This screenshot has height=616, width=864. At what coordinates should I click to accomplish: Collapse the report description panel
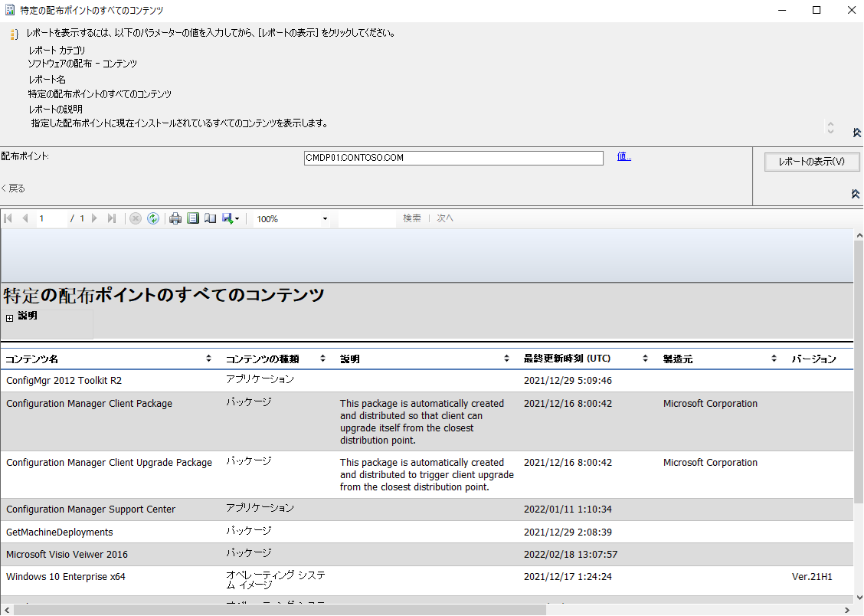[856, 133]
